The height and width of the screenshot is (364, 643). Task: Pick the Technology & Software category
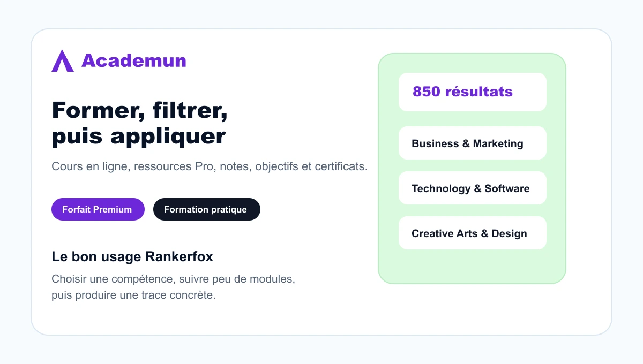click(473, 188)
